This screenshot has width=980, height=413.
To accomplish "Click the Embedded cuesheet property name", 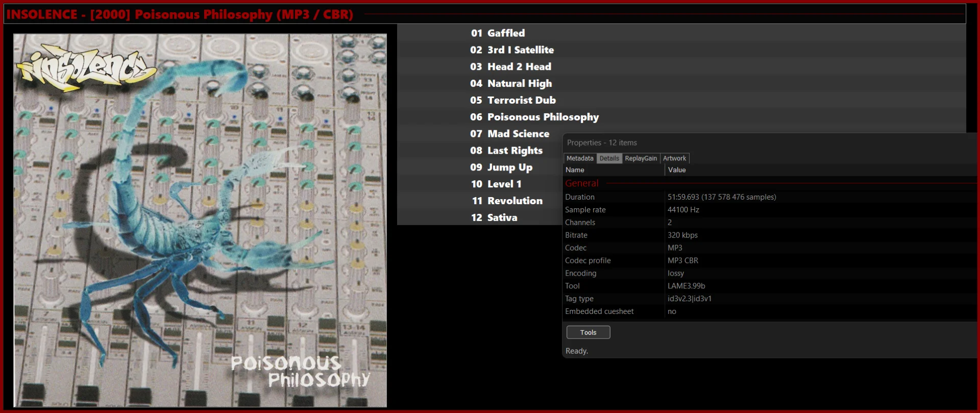I will pyautogui.click(x=599, y=312).
